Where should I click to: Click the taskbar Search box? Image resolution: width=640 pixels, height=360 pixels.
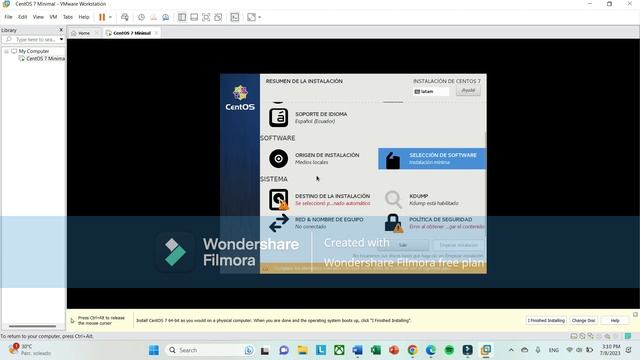(210, 350)
